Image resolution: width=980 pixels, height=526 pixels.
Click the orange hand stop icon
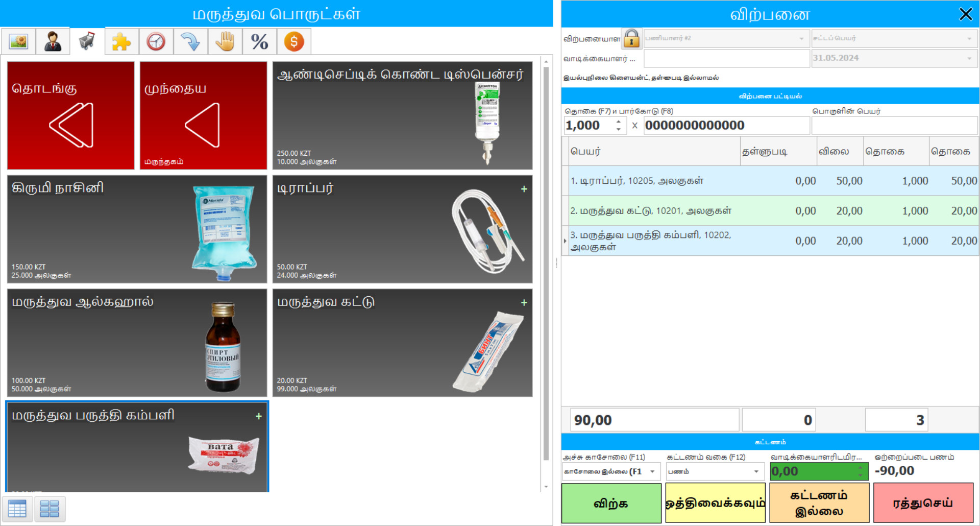coord(225,41)
